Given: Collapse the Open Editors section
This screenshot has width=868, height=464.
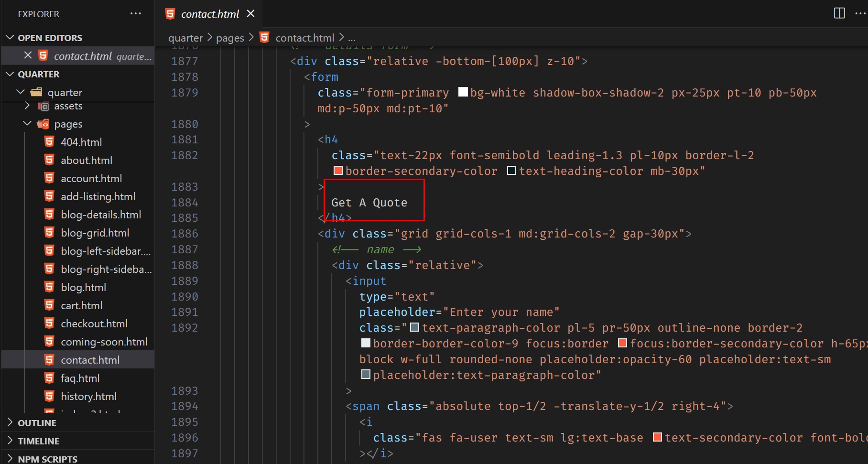Looking at the screenshot, I should pyautogui.click(x=10, y=38).
